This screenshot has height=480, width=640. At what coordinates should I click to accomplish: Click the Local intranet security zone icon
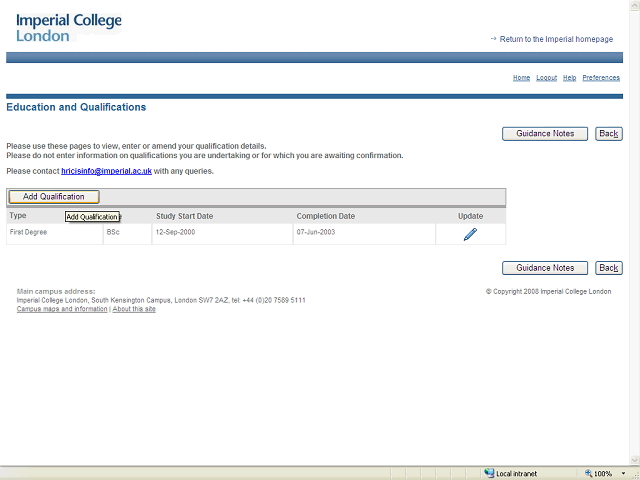tap(489, 473)
